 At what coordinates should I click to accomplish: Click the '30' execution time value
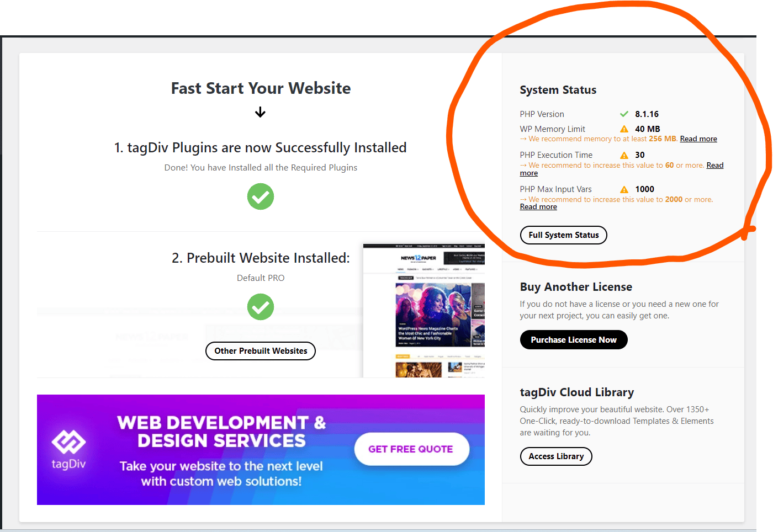(639, 155)
